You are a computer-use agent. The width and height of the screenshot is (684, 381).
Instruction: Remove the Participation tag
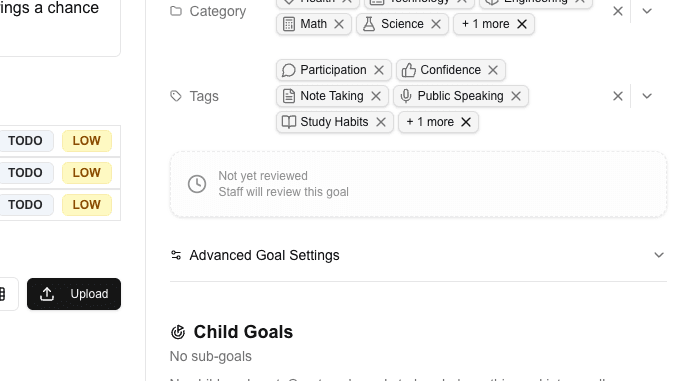pos(379,70)
